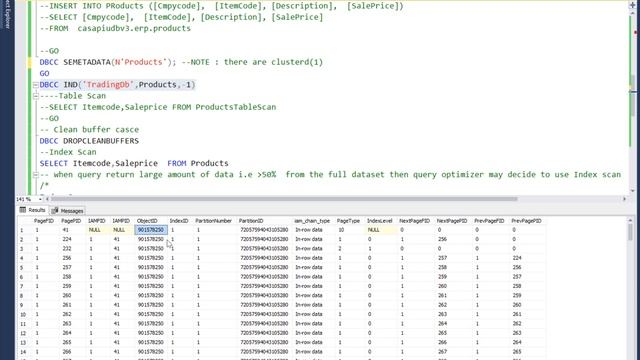Click the 'TradingDb' string in DBCC IND
The image size is (640, 360).
click(x=108, y=85)
